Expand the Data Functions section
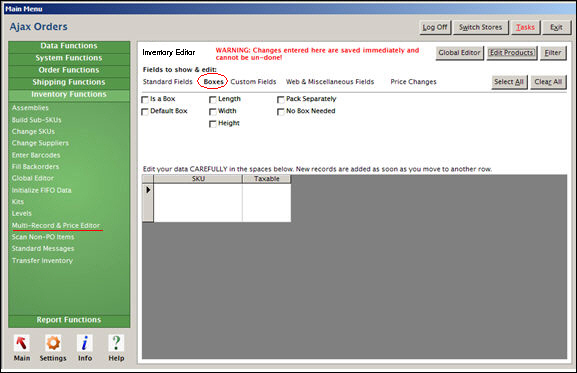 pos(69,46)
